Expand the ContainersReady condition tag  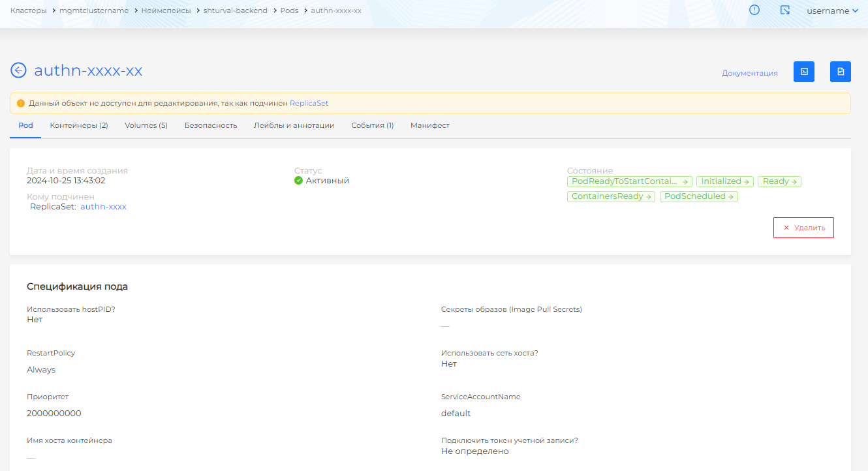tap(611, 196)
